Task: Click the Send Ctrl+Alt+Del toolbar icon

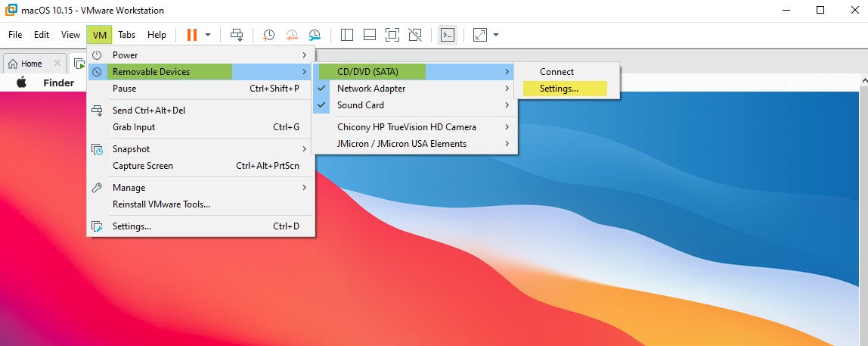Action: (x=237, y=35)
